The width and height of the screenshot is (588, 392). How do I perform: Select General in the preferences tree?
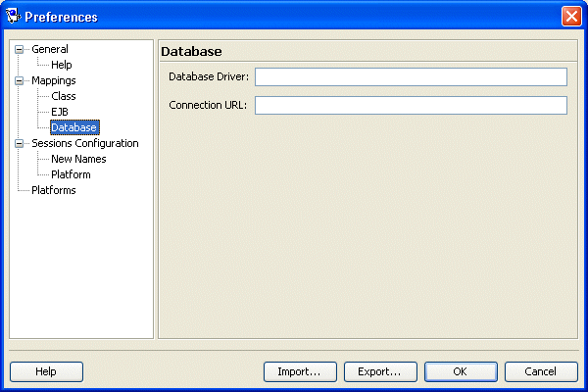click(x=50, y=49)
